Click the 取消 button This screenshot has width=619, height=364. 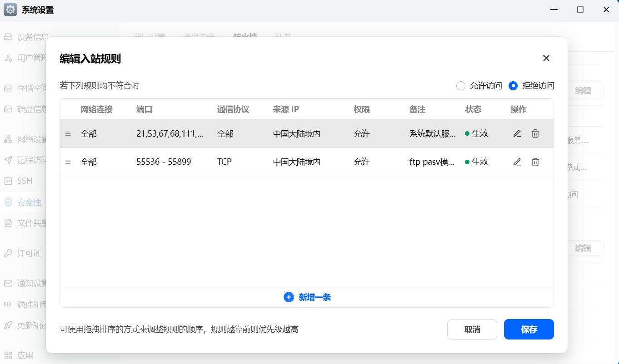click(472, 329)
